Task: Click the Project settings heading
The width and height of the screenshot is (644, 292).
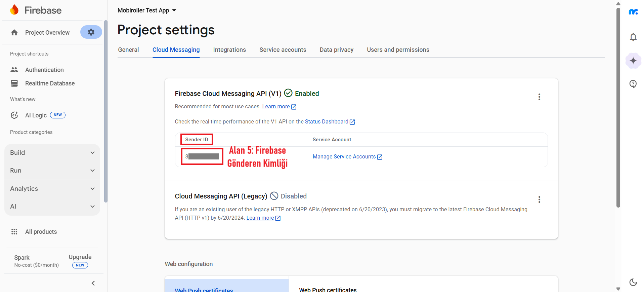Action: pyautogui.click(x=166, y=30)
